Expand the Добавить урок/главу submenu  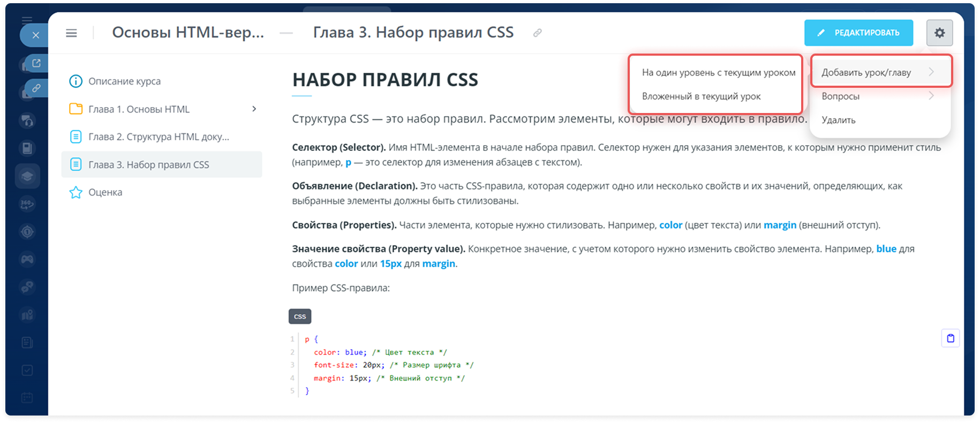tap(880, 72)
